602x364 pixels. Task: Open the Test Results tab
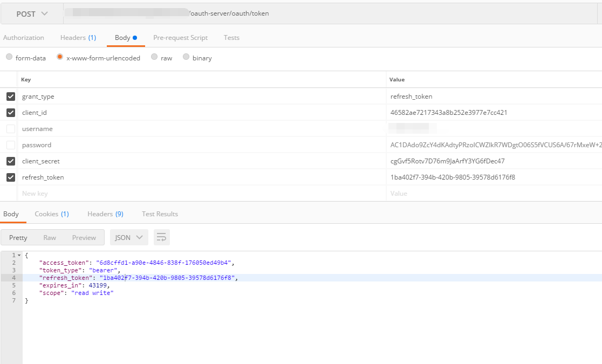[x=160, y=214]
